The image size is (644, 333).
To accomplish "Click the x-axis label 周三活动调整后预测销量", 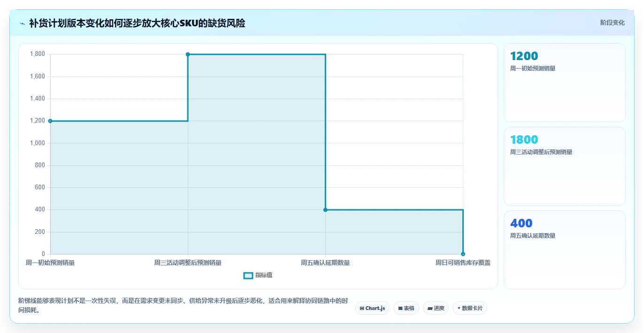I will point(188,263).
